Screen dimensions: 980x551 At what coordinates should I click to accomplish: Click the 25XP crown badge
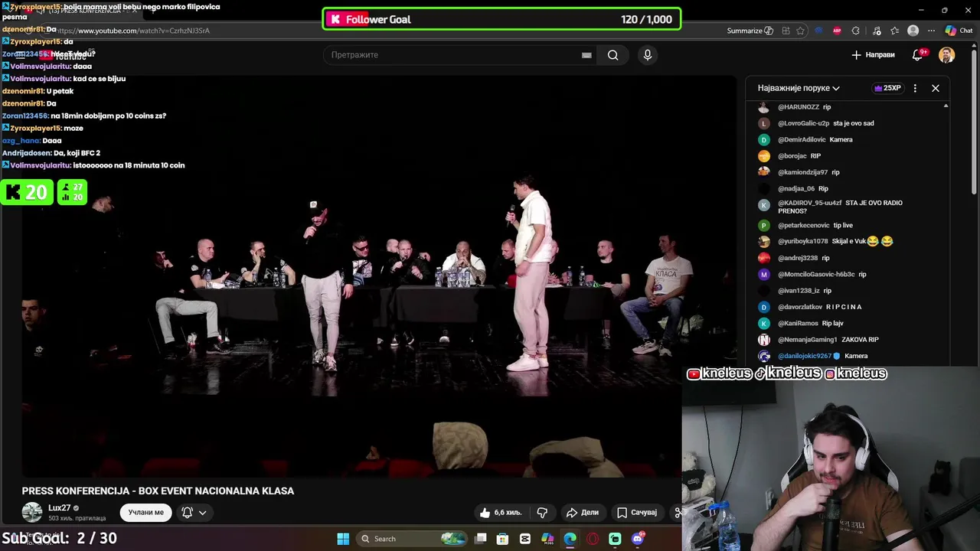887,88
